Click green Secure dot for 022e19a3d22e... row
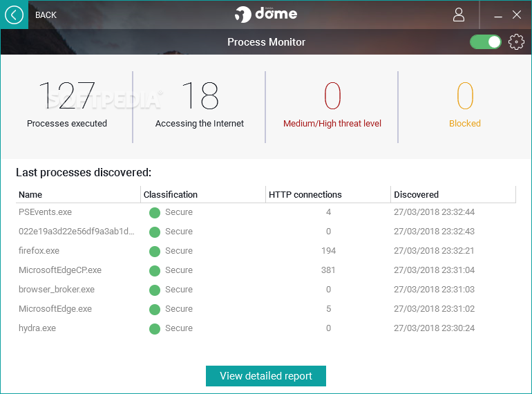Image resolution: width=532 pixels, height=394 pixels. tap(155, 232)
